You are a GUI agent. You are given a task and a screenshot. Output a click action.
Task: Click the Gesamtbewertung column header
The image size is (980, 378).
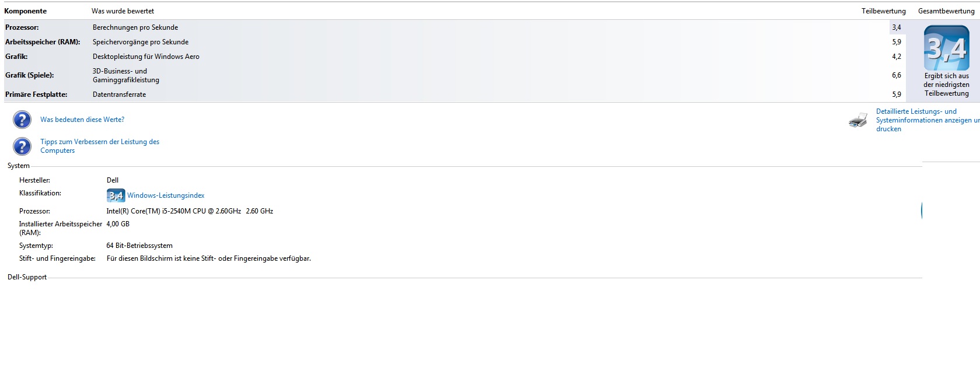pyautogui.click(x=946, y=11)
